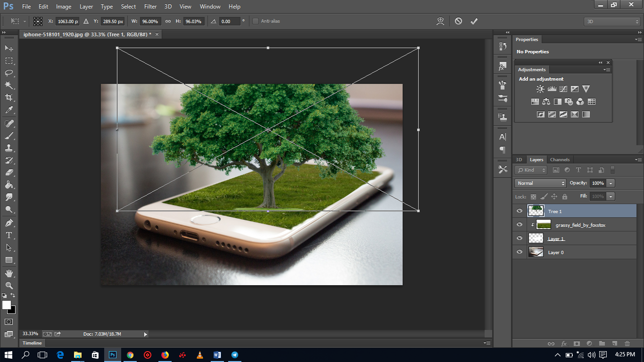
Task: Add an Invert adjustment
Action: click(x=541, y=114)
